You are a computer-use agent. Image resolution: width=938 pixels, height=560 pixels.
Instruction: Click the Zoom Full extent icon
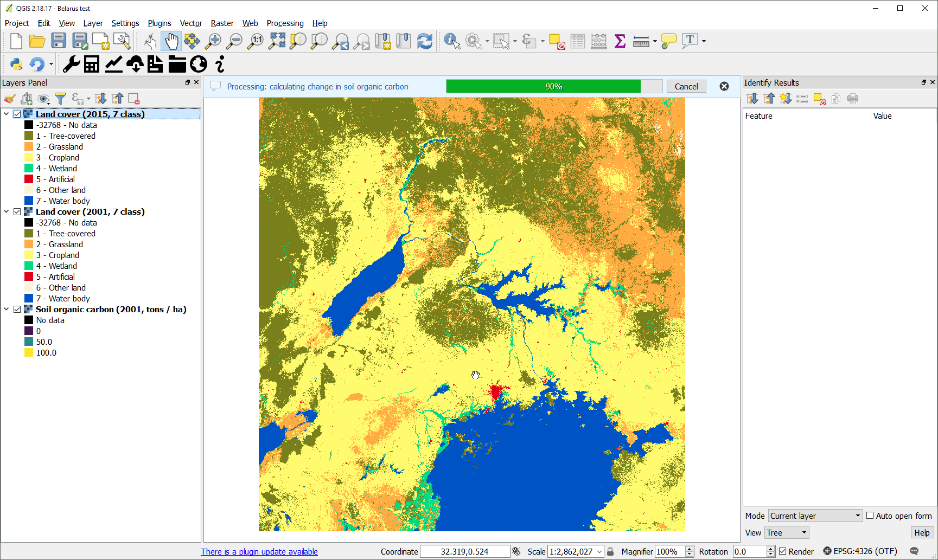277,41
